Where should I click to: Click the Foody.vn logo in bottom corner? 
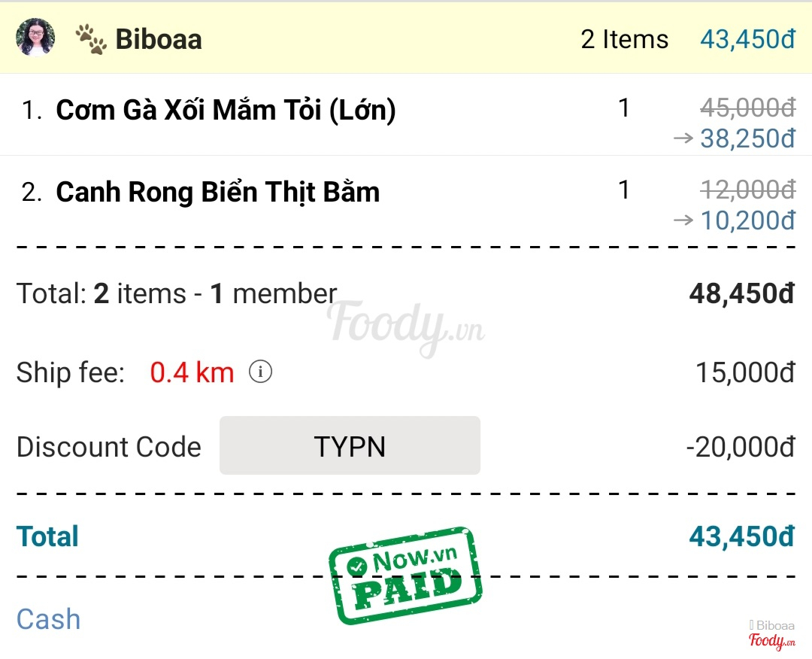click(772, 641)
